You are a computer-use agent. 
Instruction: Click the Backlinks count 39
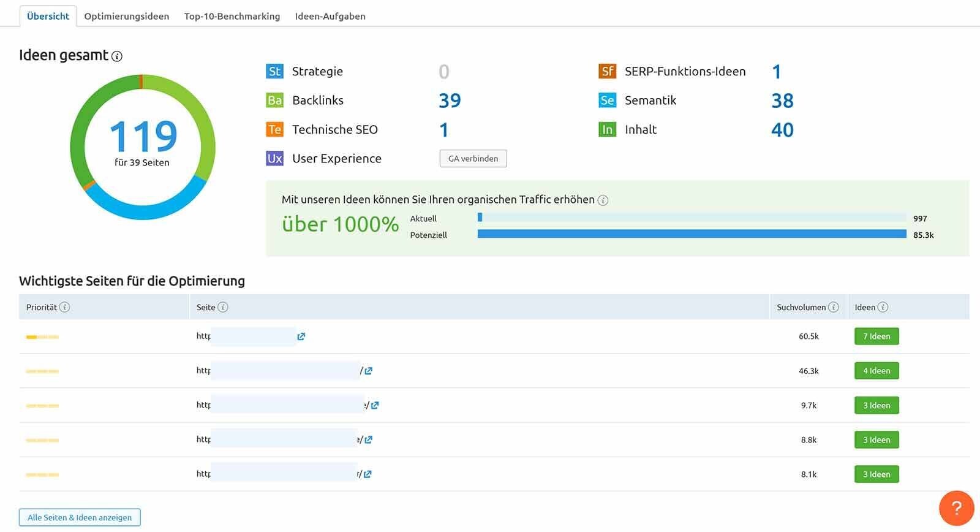pyautogui.click(x=450, y=101)
